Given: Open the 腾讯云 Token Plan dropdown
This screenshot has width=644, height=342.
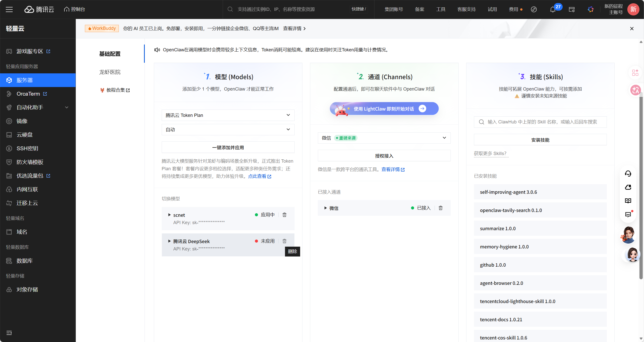Looking at the screenshot, I should point(228,115).
